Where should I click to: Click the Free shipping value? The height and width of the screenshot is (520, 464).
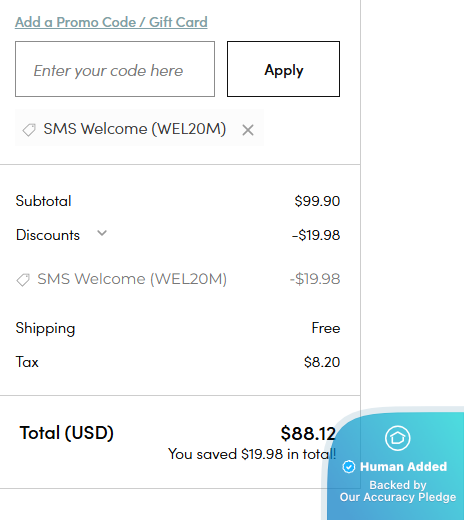326,328
